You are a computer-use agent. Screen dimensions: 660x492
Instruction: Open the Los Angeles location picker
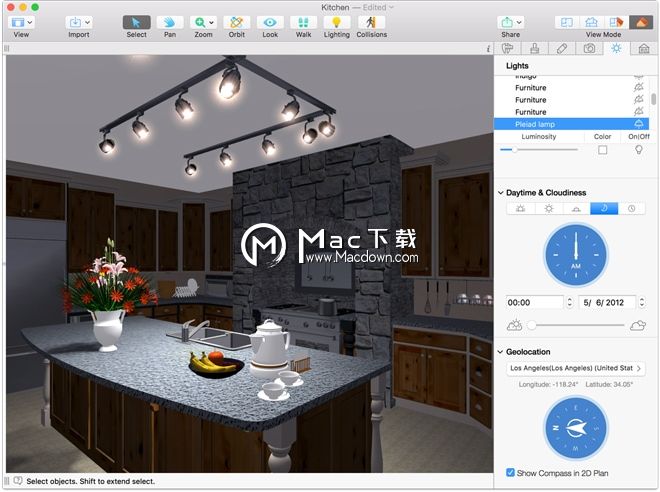pos(575,368)
